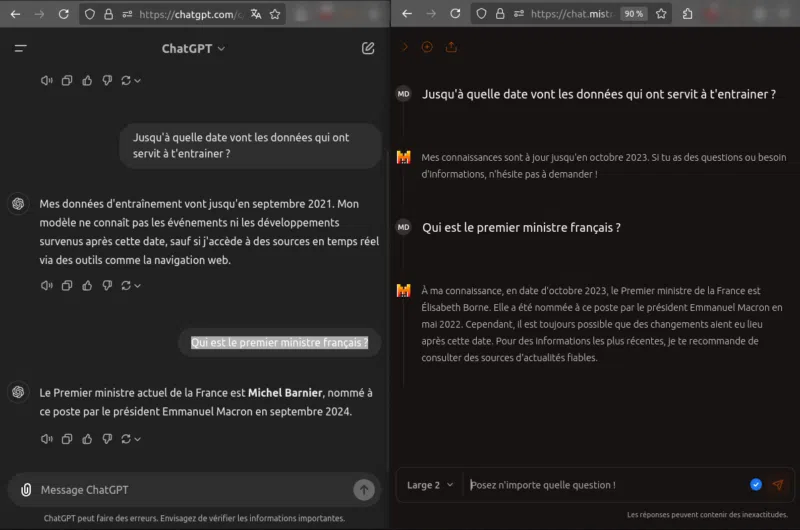Image resolution: width=800 pixels, height=530 pixels.
Task: Click the chat.mistral address bar
Action: [x=572, y=14]
